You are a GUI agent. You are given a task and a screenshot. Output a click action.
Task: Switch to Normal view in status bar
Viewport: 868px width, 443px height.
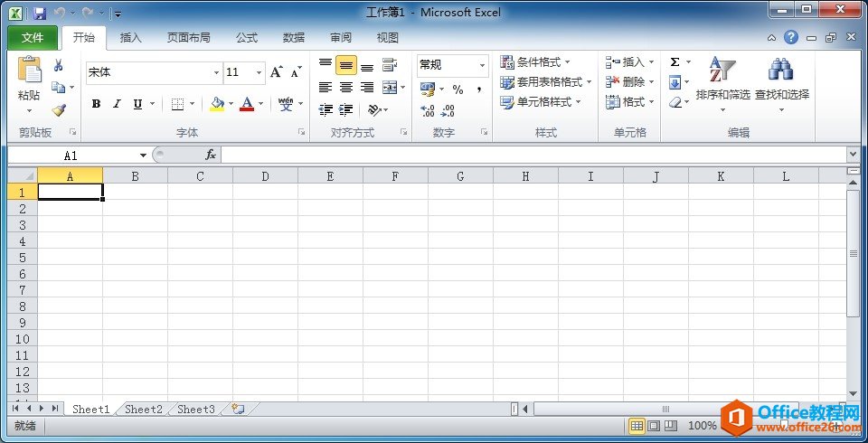[x=637, y=426]
